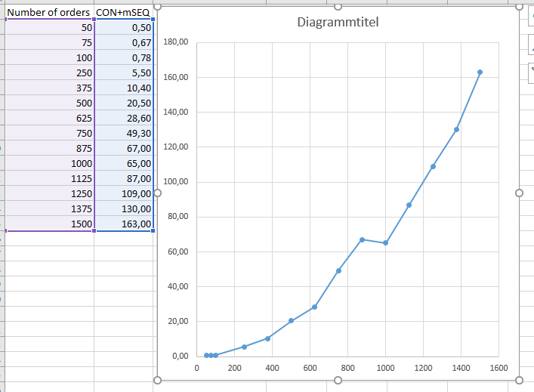Click the cell containing 1500
The width and height of the screenshot is (534, 392).
[x=50, y=224]
